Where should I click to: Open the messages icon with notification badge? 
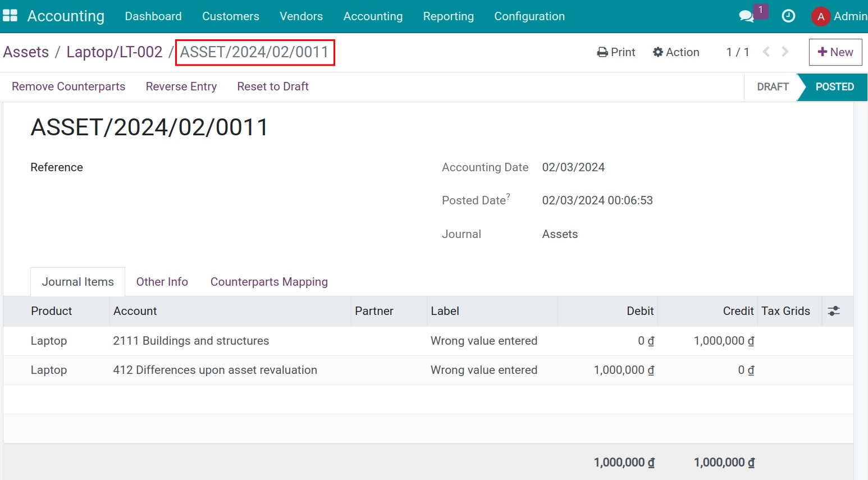coord(747,16)
